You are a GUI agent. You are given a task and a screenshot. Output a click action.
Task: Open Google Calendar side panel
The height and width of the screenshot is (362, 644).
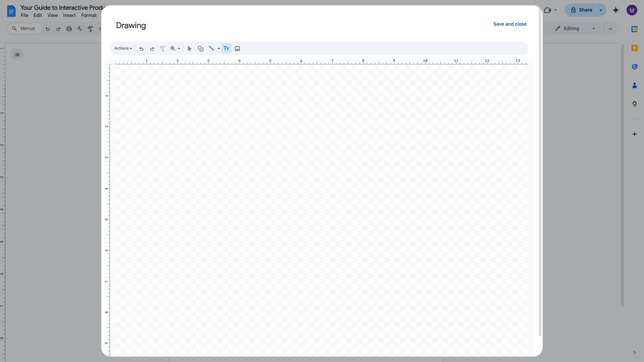click(x=634, y=29)
